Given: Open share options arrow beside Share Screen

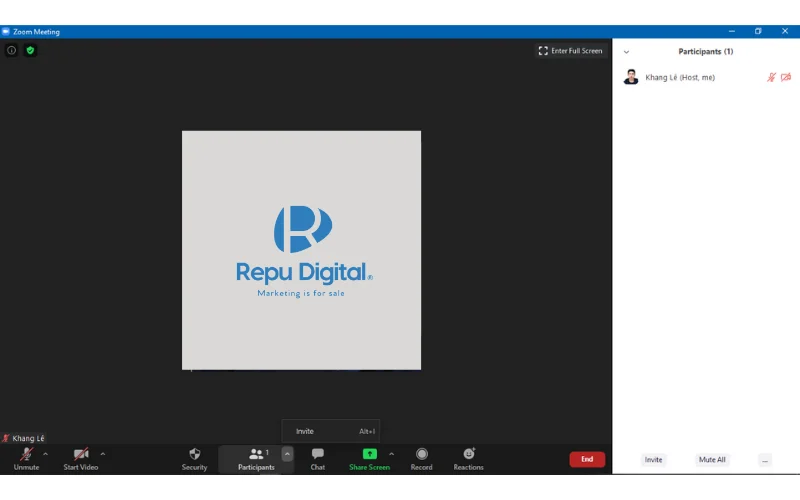Looking at the screenshot, I should (x=391, y=454).
